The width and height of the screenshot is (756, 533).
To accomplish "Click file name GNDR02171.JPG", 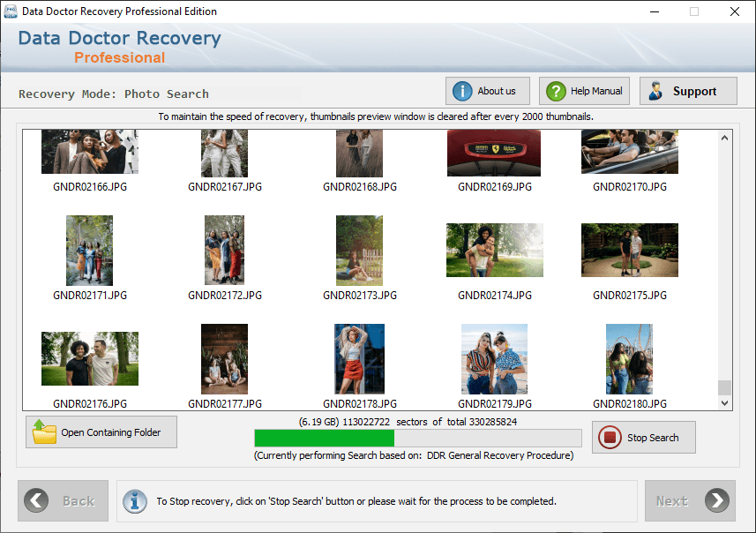I will [x=90, y=296].
